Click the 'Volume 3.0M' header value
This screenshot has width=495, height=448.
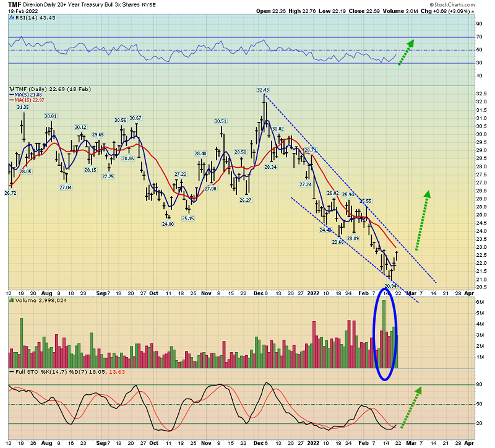[x=400, y=11]
